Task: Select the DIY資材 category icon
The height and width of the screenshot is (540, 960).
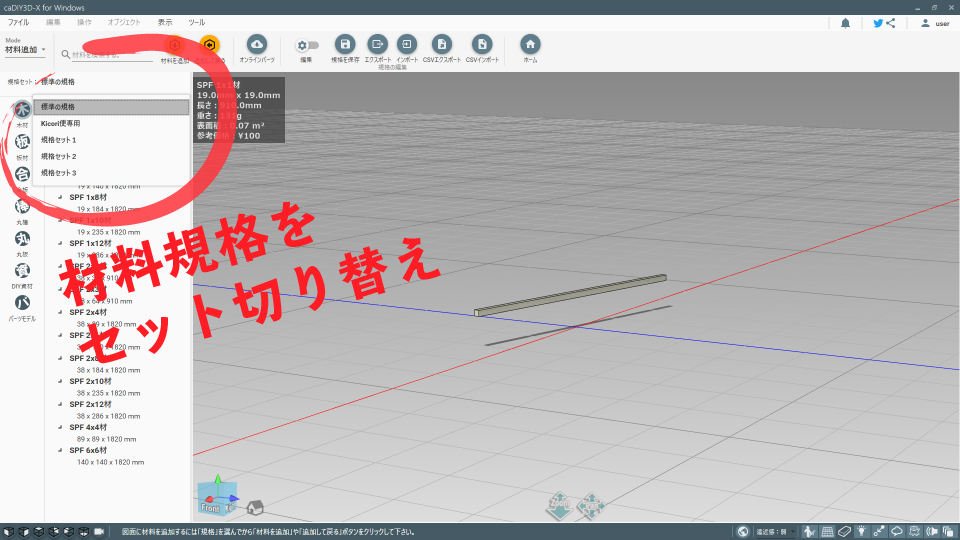Action: (x=22, y=271)
